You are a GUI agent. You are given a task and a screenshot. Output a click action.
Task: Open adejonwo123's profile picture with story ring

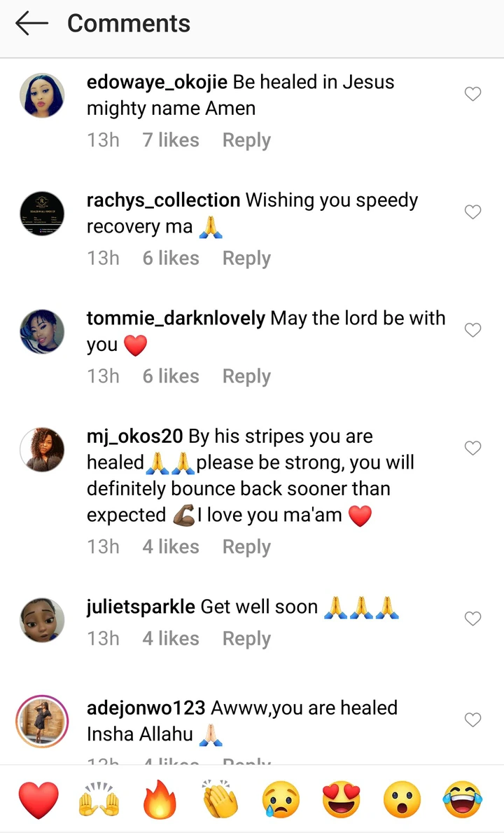(42, 722)
